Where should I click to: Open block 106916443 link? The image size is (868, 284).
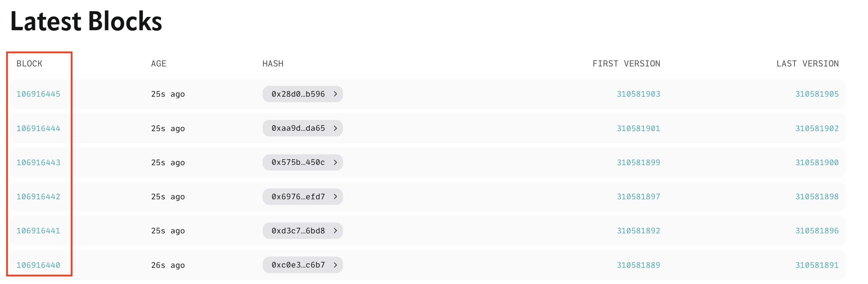pos(38,162)
